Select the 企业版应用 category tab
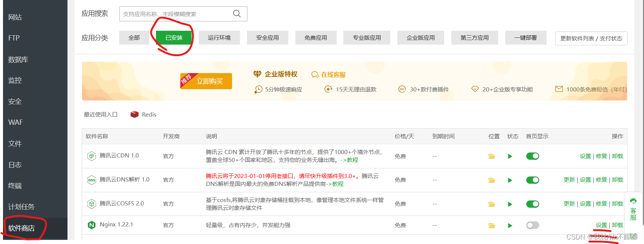The height and width of the screenshot is (244, 644). [421, 37]
